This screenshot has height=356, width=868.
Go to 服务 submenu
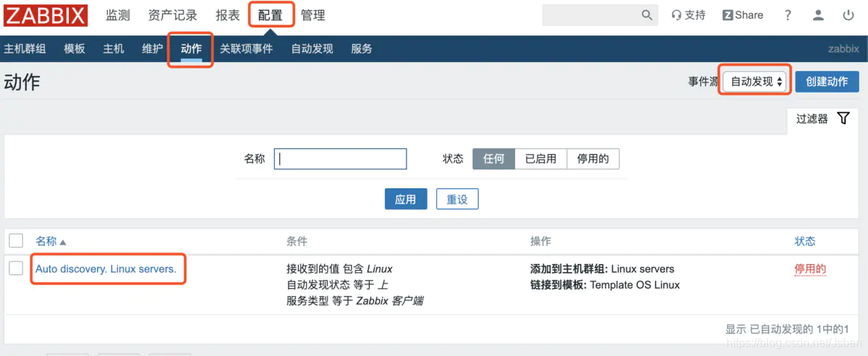[362, 48]
